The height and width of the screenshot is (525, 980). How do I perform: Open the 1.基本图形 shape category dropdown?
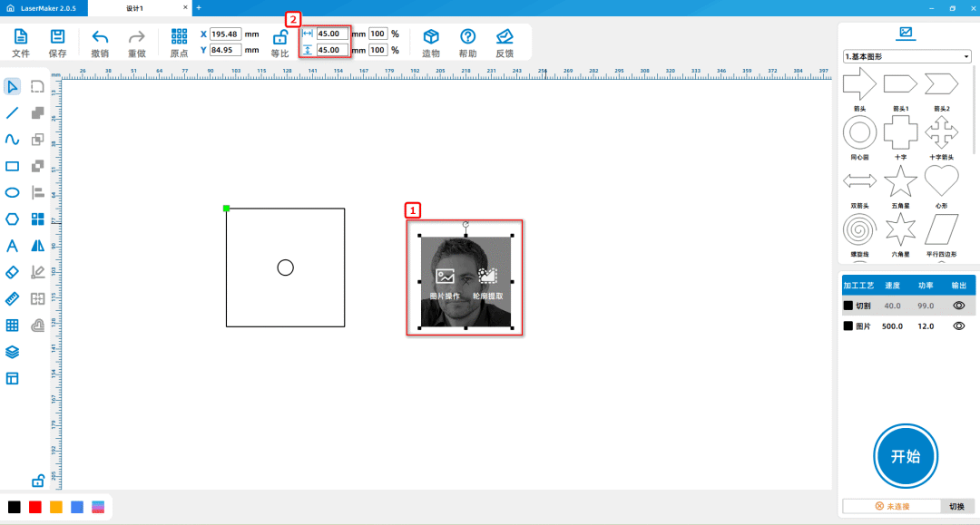pos(906,57)
